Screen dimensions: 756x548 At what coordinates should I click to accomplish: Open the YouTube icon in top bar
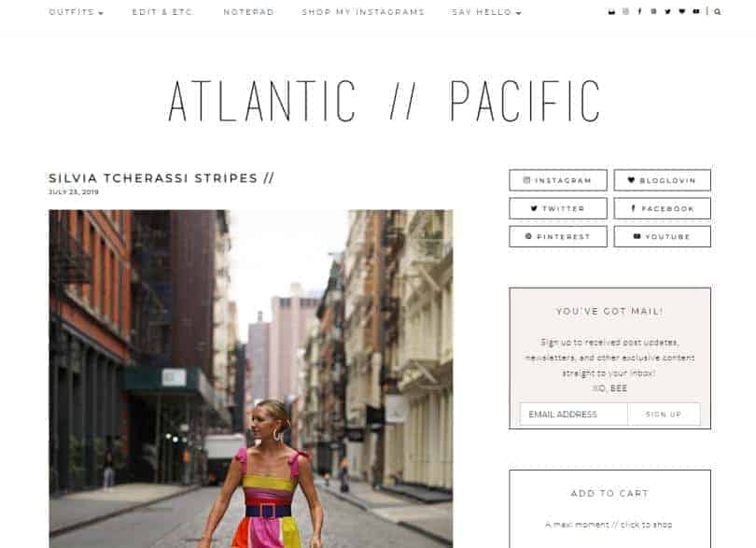[x=695, y=11]
